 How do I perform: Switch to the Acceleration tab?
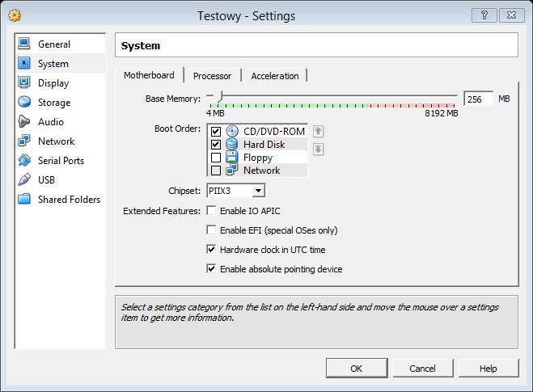(x=275, y=76)
